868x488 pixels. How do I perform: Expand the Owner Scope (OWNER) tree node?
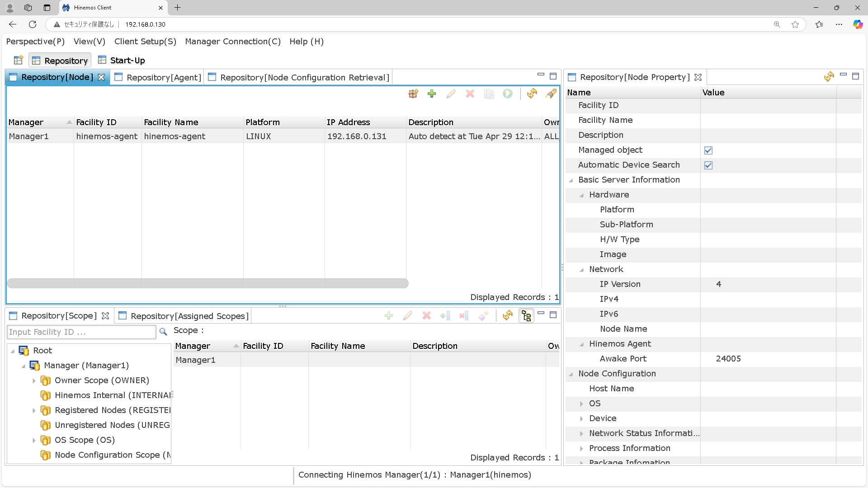34,380
